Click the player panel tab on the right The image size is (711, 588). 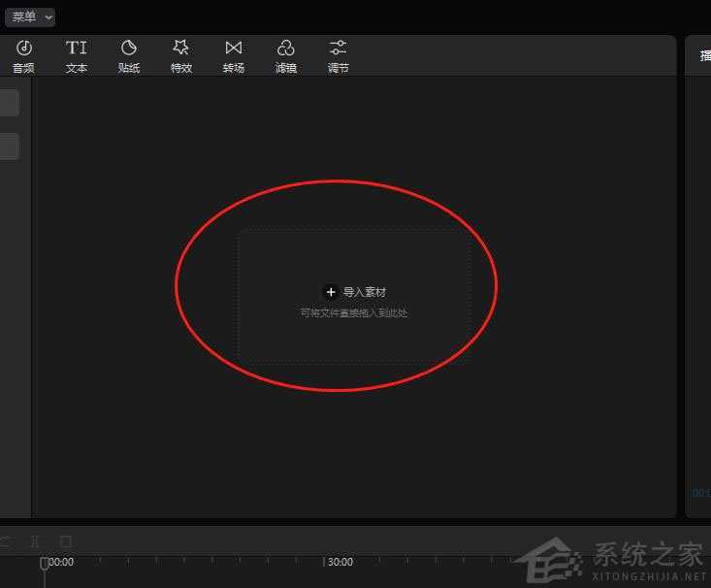tap(703, 56)
